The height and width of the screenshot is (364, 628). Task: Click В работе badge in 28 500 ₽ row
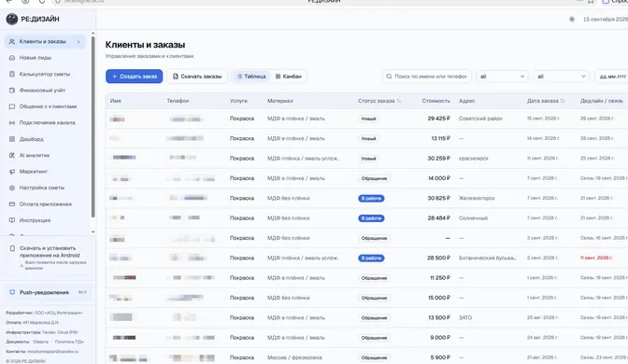tap(371, 258)
